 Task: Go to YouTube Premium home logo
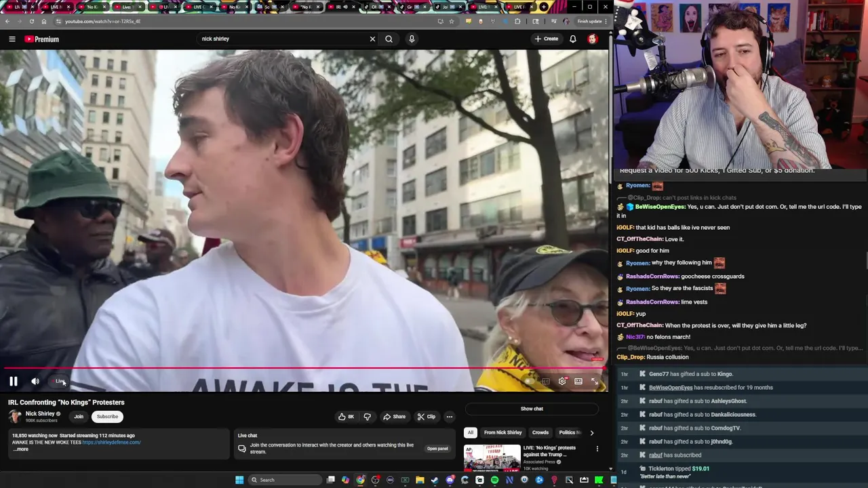(x=42, y=39)
